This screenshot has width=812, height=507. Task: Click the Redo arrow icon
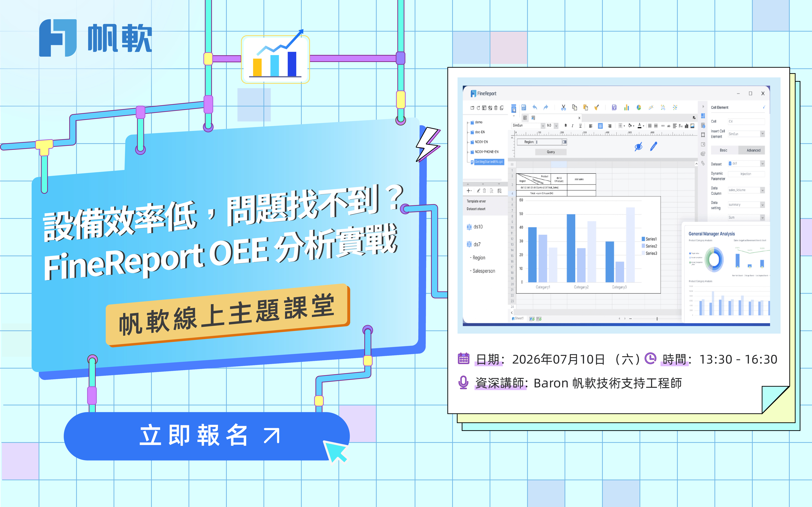[x=546, y=107]
